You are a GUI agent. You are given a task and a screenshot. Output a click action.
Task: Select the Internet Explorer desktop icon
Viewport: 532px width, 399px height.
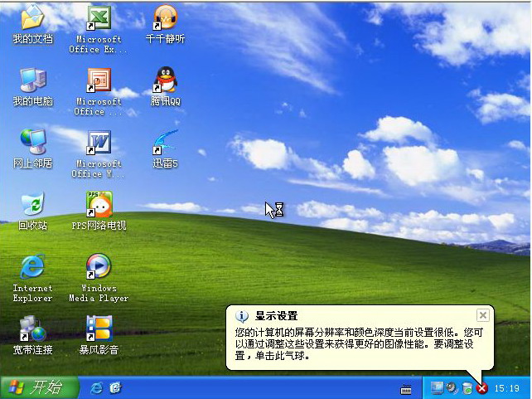(x=32, y=279)
